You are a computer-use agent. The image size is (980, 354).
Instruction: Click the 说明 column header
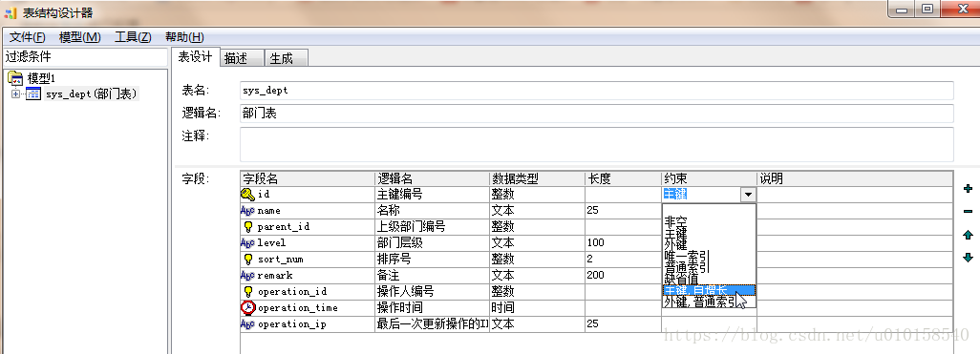pyautogui.click(x=854, y=178)
